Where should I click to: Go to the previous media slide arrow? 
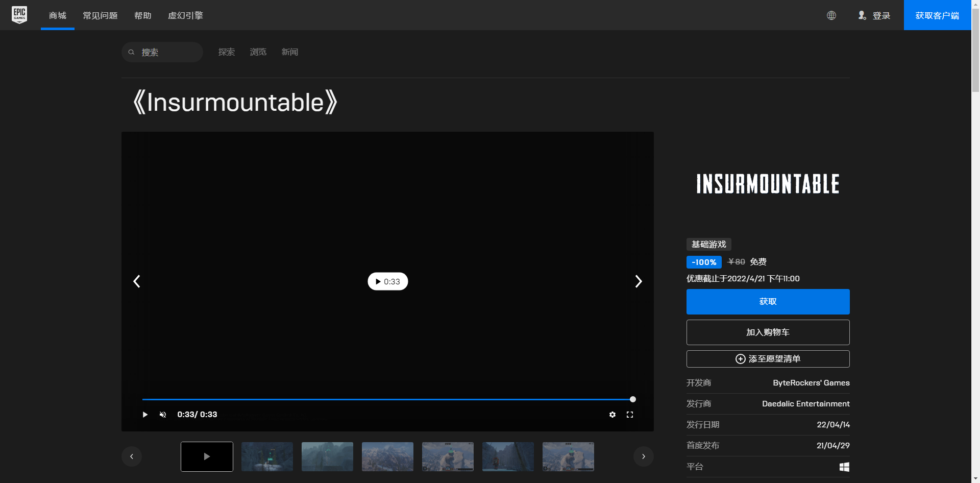(137, 281)
